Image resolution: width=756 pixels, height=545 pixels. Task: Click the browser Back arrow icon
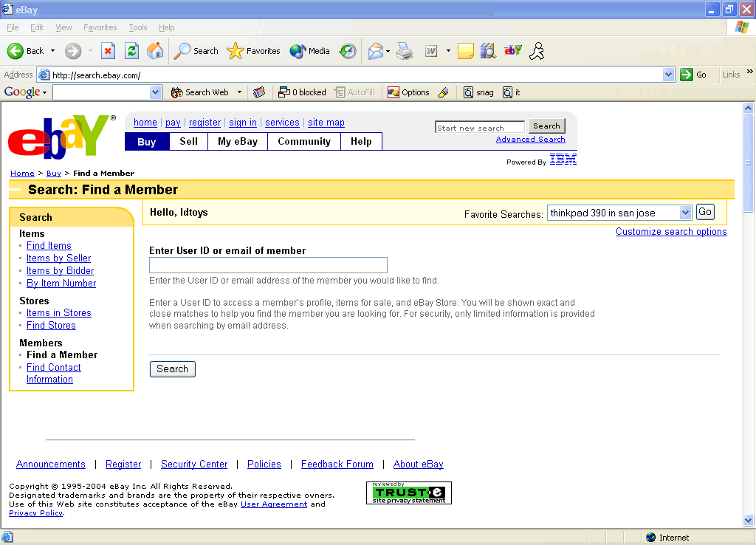pos(15,51)
